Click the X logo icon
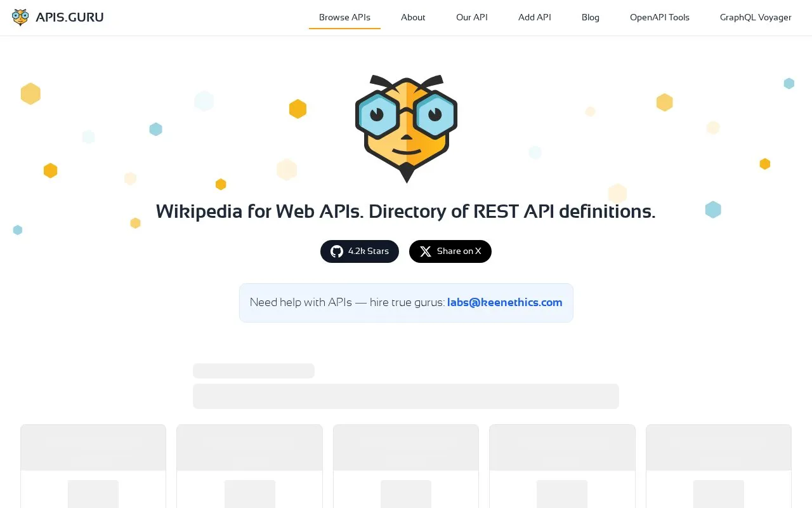 [x=426, y=251]
